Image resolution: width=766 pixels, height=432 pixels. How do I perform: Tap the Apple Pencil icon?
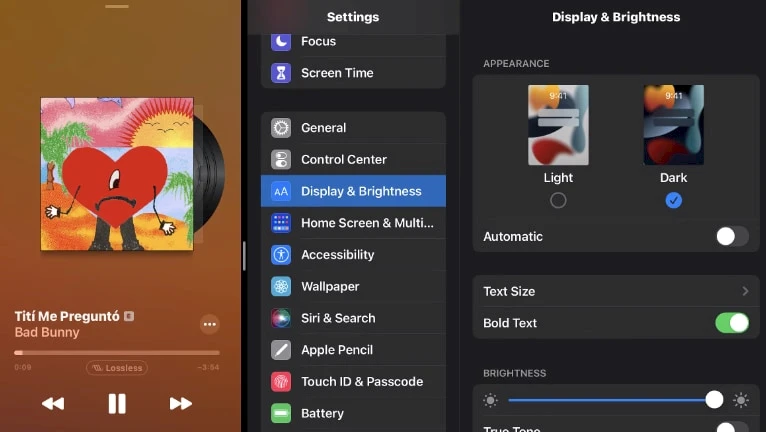(x=281, y=350)
